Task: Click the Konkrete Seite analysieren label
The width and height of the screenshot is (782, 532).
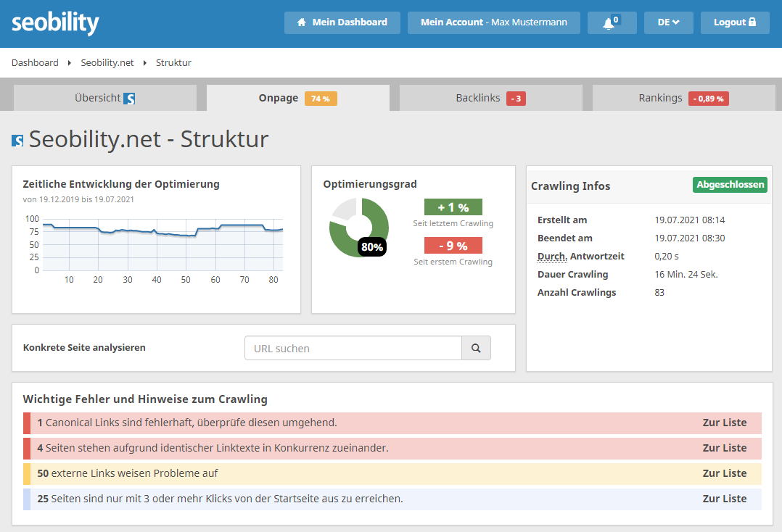Action: click(x=84, y=348)
